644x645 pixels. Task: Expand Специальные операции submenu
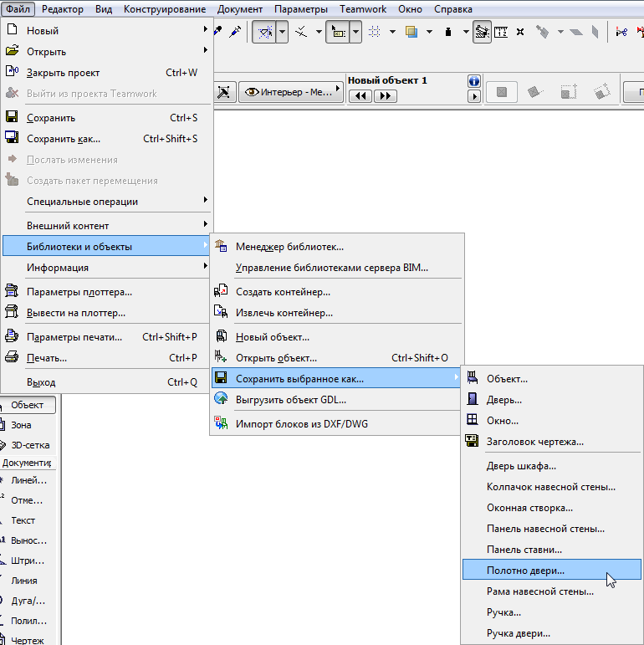point(107,201)
